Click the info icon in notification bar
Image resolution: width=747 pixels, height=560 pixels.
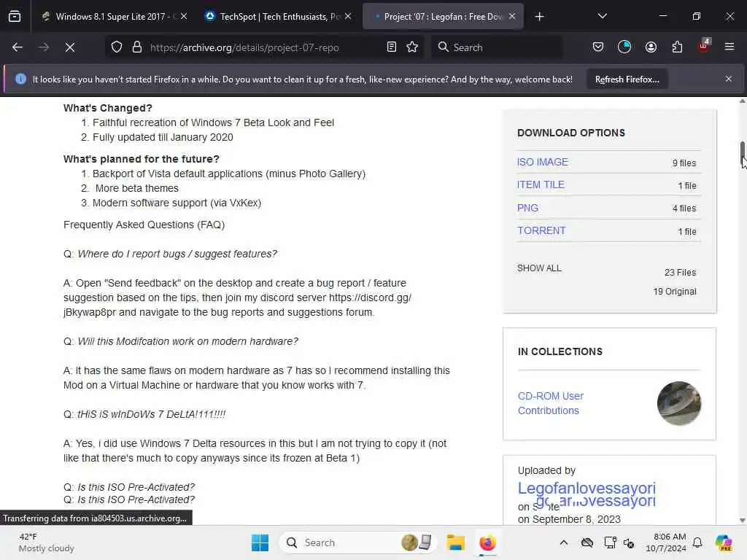(20, 79)
